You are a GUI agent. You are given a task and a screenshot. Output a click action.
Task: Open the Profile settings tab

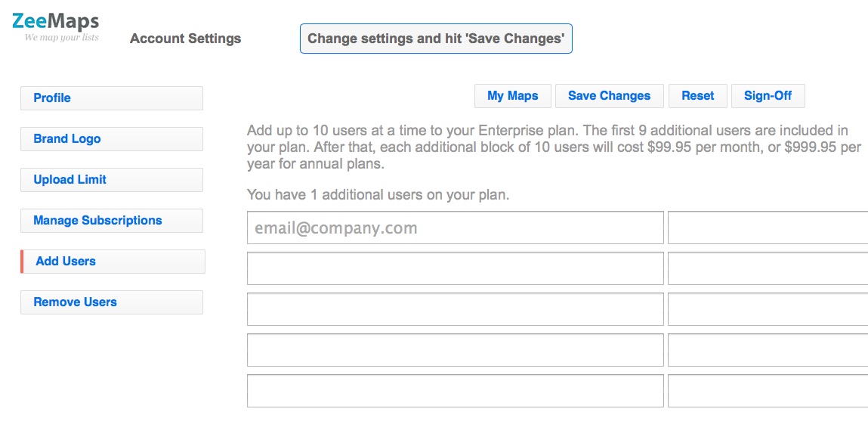pyautogui.click(x=112, y=98)
